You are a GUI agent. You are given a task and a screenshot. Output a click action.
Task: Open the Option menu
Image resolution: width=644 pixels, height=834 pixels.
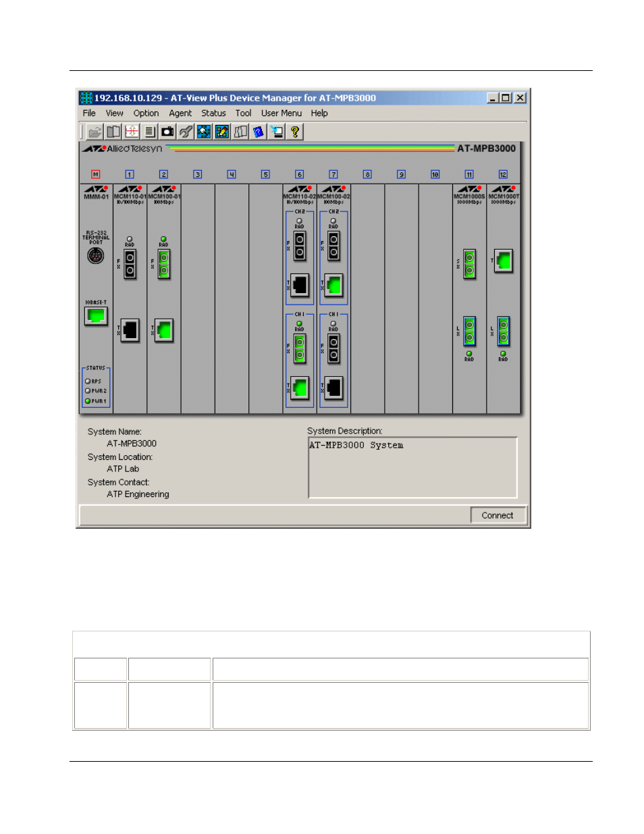tap(146, 113)
